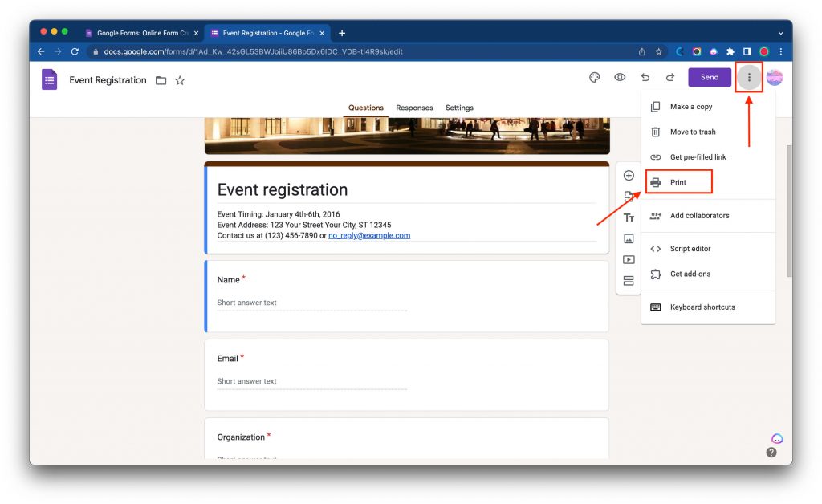
Task: Add a video using the video icon
Action: click(x=629, y=259)
